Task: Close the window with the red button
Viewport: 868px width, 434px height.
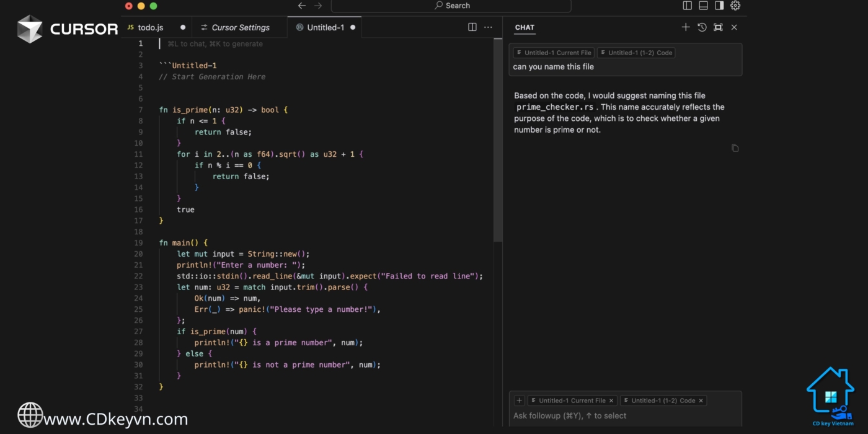Action: point(129,6)
